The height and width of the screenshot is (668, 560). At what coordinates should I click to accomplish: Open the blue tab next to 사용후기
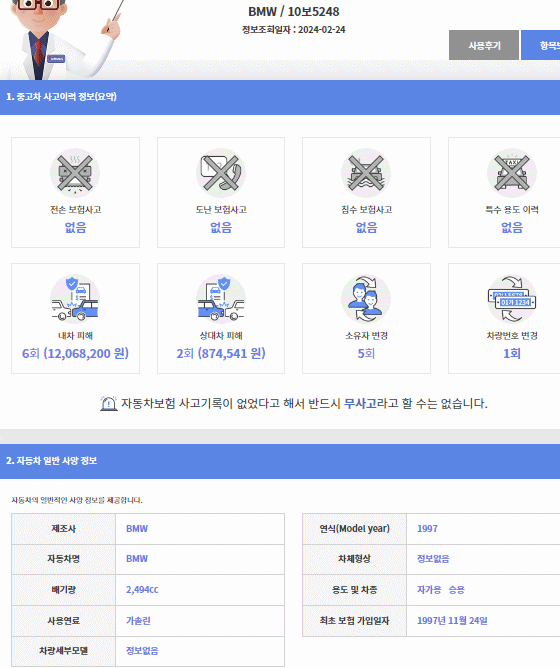coord(540,45)
